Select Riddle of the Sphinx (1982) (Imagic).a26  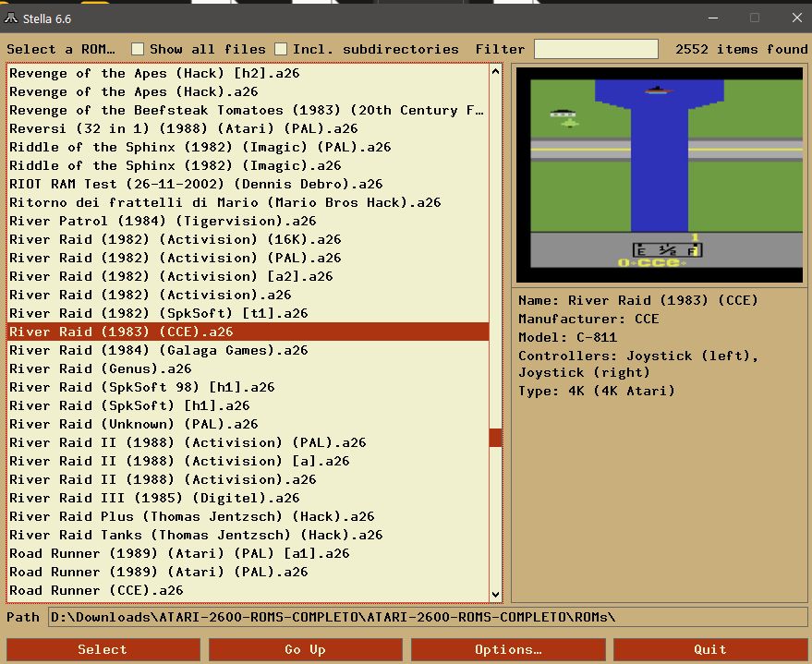(248, 165)
